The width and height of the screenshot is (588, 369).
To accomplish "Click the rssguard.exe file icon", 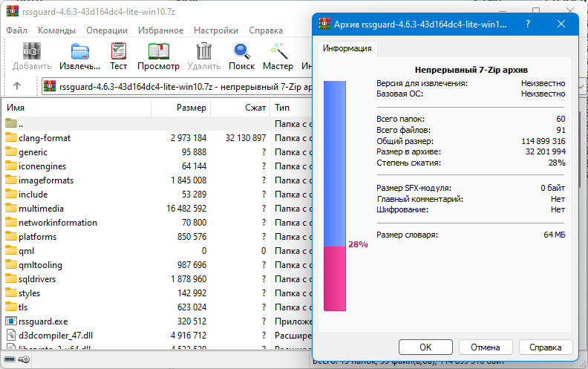I will (x=11, y=321).
